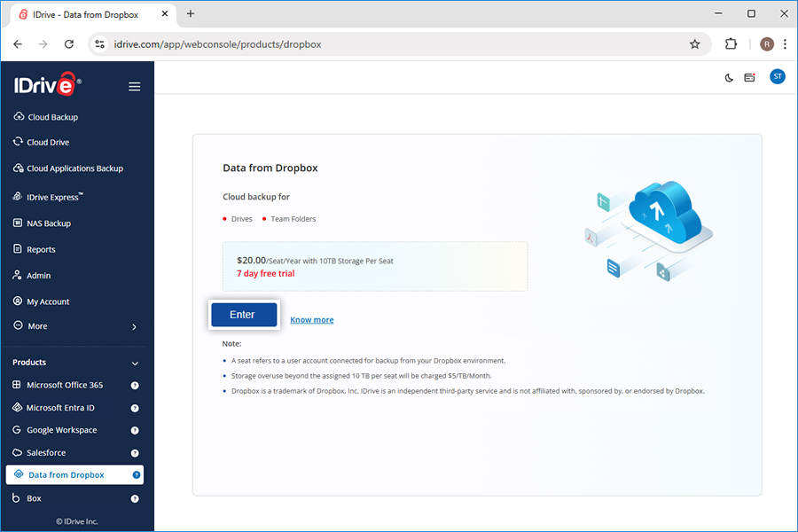
Task: Open browser extensions puzzle icon
Action: coord(731,44)
